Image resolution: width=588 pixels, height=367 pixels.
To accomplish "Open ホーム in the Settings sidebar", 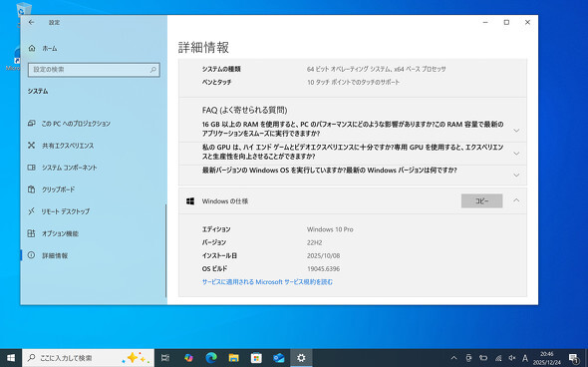I will (x=43, y=49).
